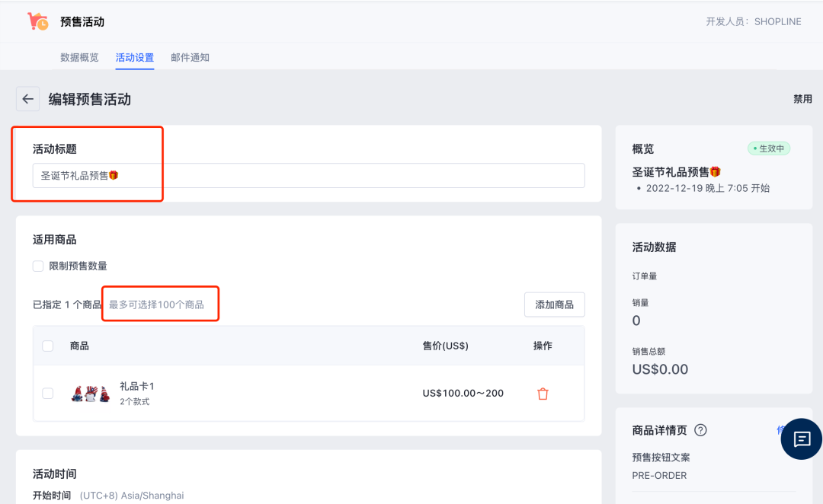Select the checkbox for 礼品卡1

(x=47, y=393)
